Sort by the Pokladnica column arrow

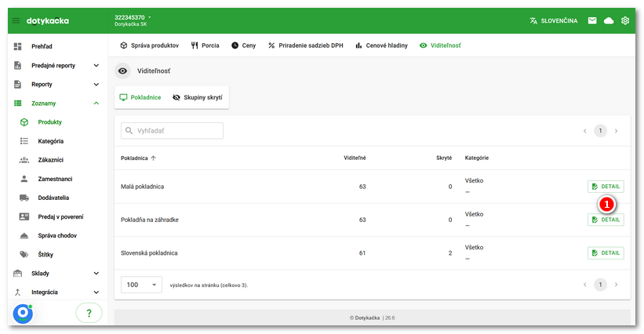click(153, 158)
